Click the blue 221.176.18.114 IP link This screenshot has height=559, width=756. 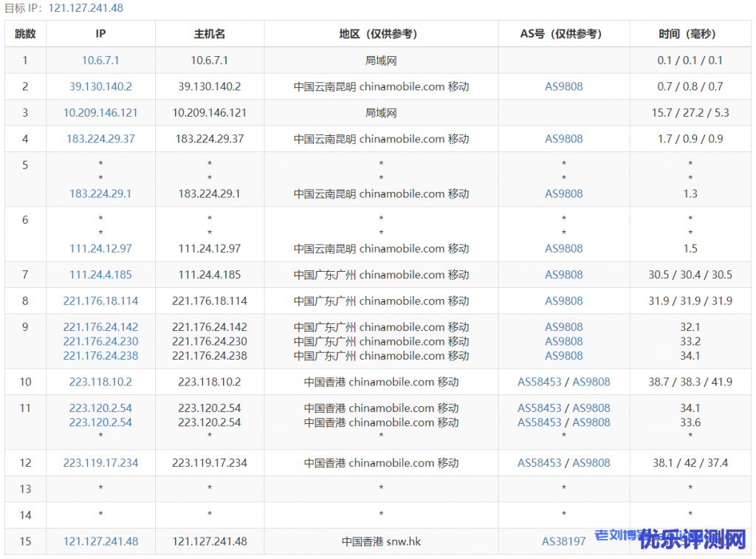[100, 301]
